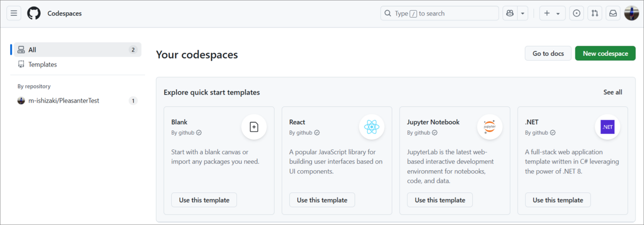Click the codespaces icon beside All
Image resolution: width=644 pixels, height=225 pixels.
pos(21,50)
